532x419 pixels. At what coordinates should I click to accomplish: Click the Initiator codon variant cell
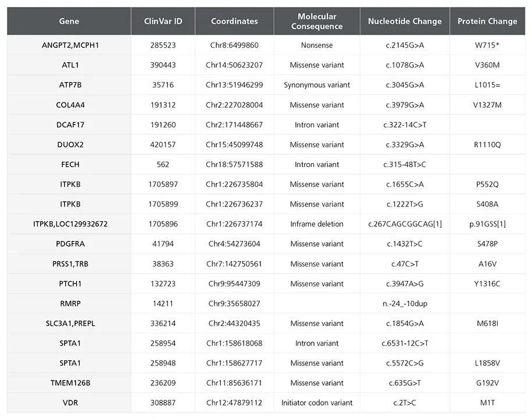[x=317, y=403]
